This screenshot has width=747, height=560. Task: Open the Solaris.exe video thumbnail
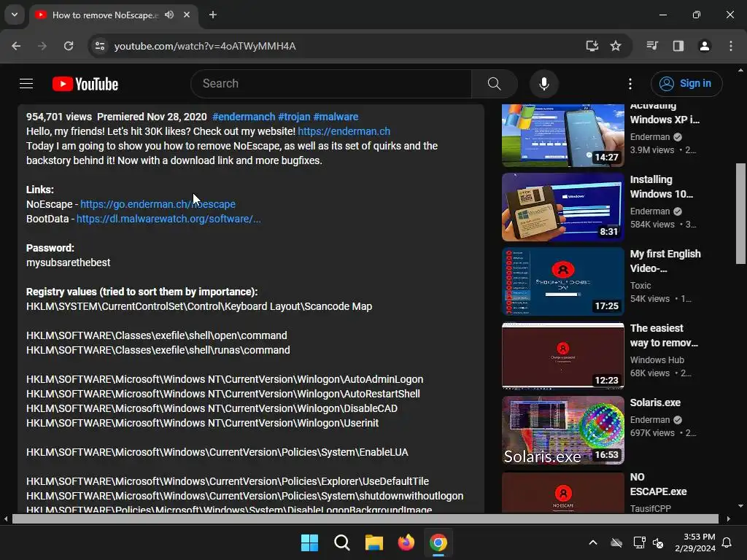[562, 430]
